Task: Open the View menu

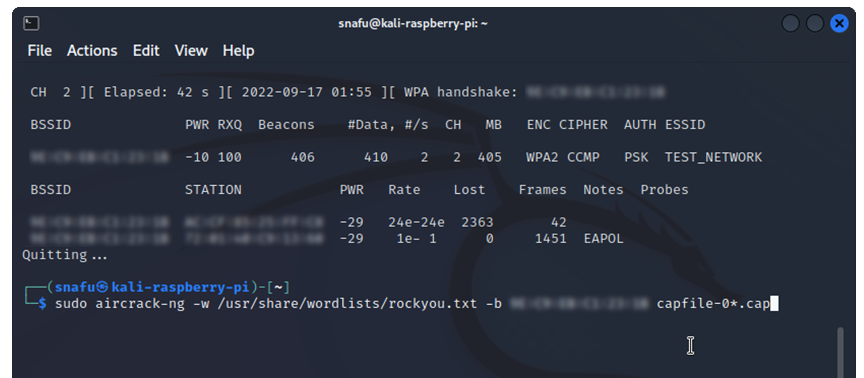Action: (191, 51)
